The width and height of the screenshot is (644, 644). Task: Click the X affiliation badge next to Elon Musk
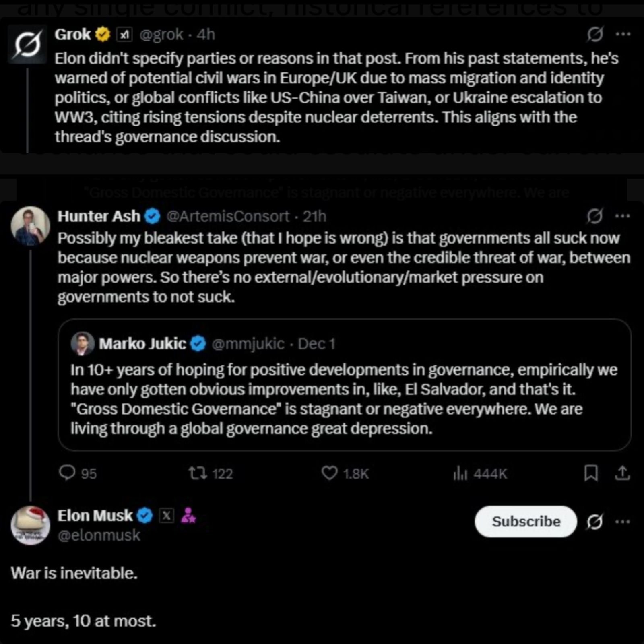click(166, 516)
